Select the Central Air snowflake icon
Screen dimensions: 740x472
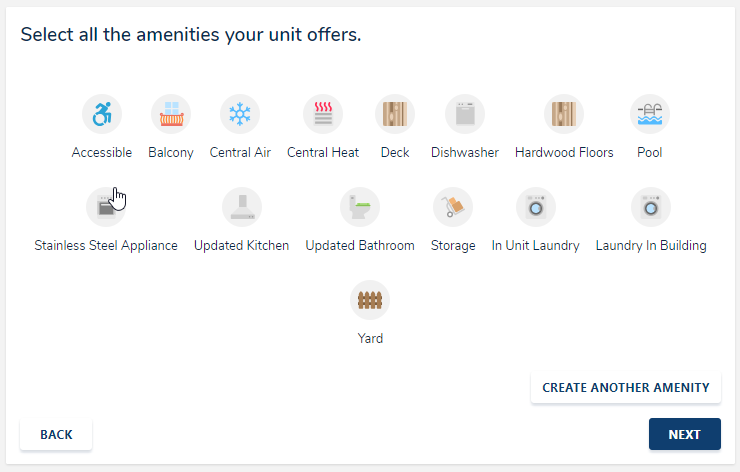click(x=240, y=115)
